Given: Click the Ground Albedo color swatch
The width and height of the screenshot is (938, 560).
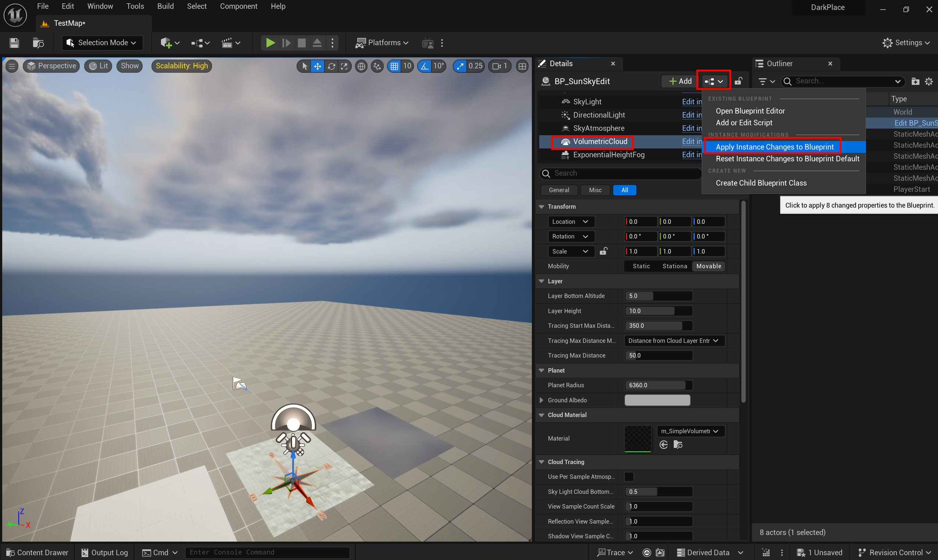Looking at the screenshot, I should tap(657, 400).
